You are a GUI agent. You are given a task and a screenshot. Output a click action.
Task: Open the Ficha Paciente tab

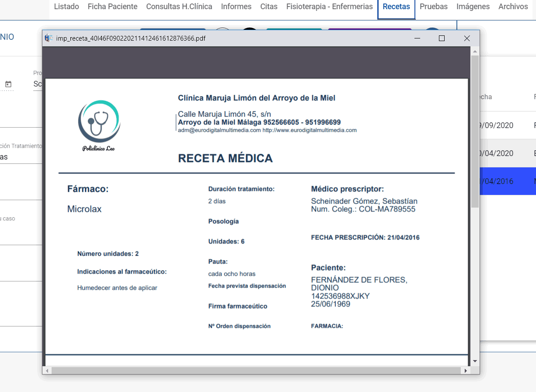point(112,7)
